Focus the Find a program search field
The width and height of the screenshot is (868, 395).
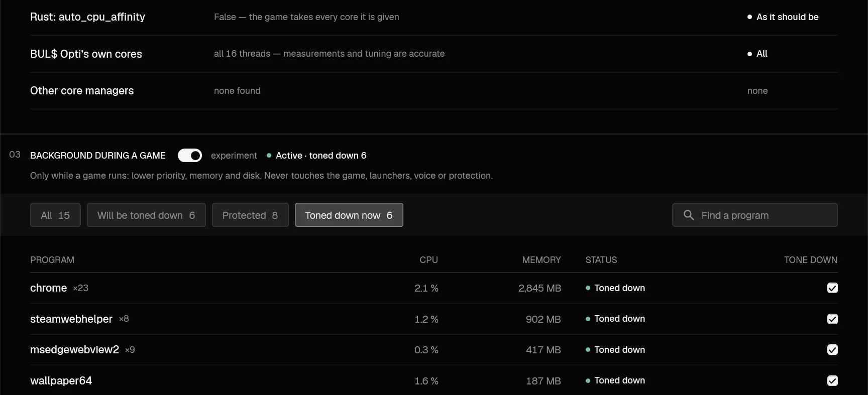point(754,215)
